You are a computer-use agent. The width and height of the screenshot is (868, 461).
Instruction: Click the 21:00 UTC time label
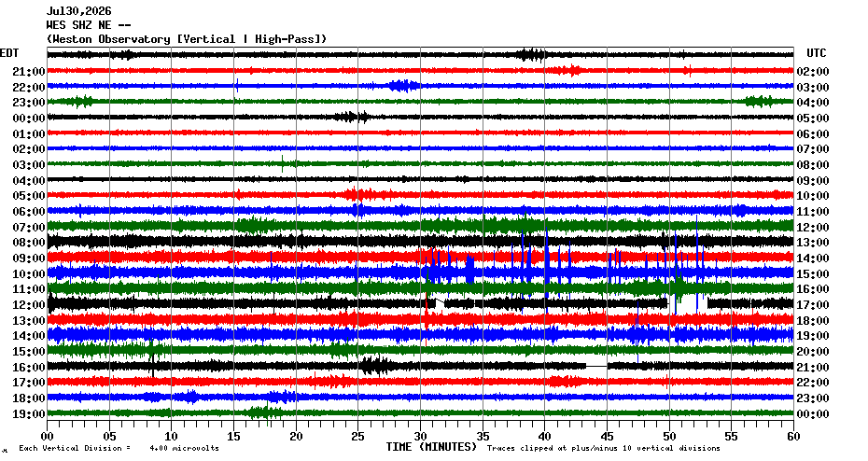813,368
